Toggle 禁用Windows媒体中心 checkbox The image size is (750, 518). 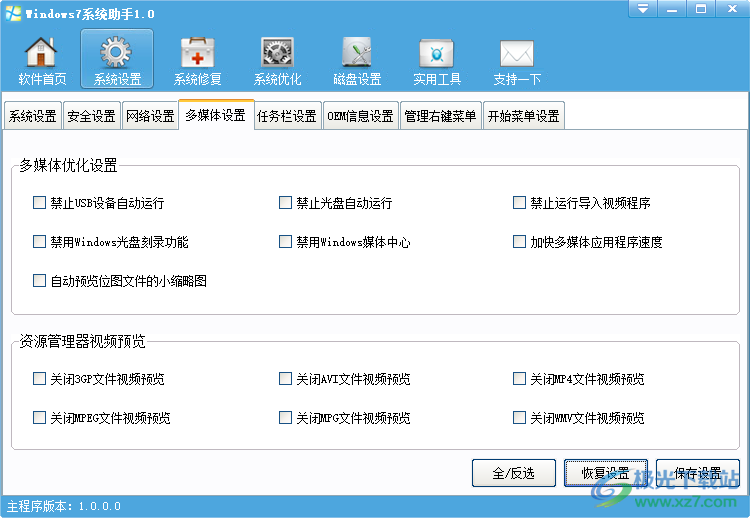coord(285,242)
